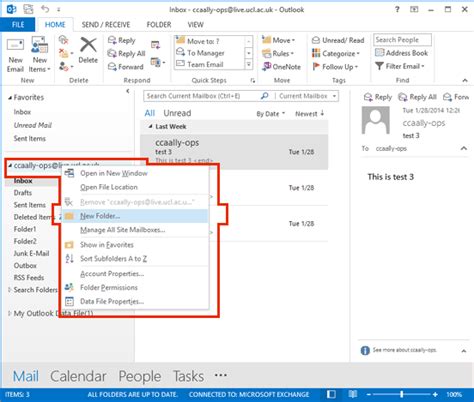Click the search magnifier icon in mailbox search

pyautogui.click(x=265, y=96)
